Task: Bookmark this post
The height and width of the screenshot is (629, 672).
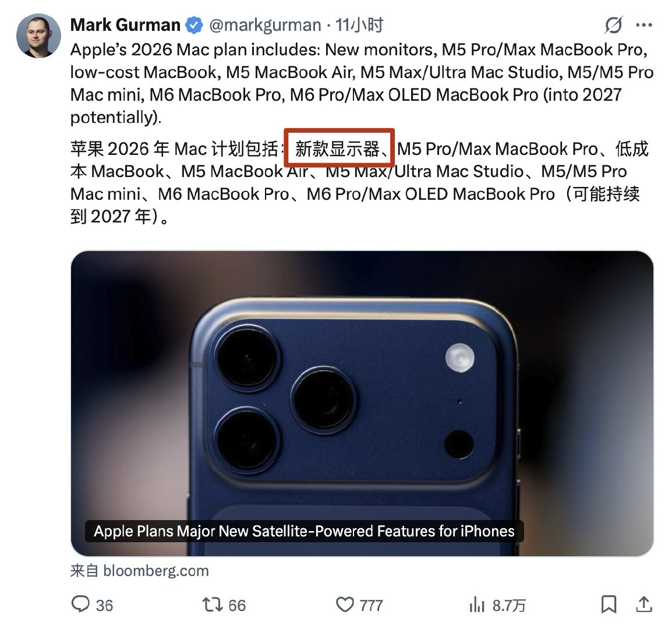Action: tap(609, 605)
